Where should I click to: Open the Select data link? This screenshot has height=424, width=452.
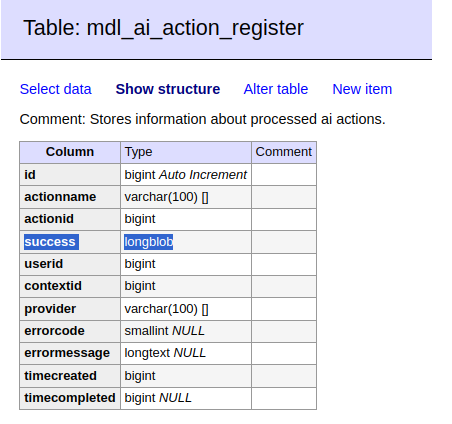(55, 89)
